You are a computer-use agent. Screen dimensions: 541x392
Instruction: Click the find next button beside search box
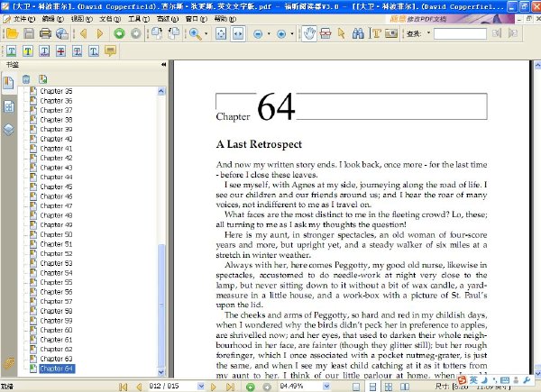coord(513,33)
